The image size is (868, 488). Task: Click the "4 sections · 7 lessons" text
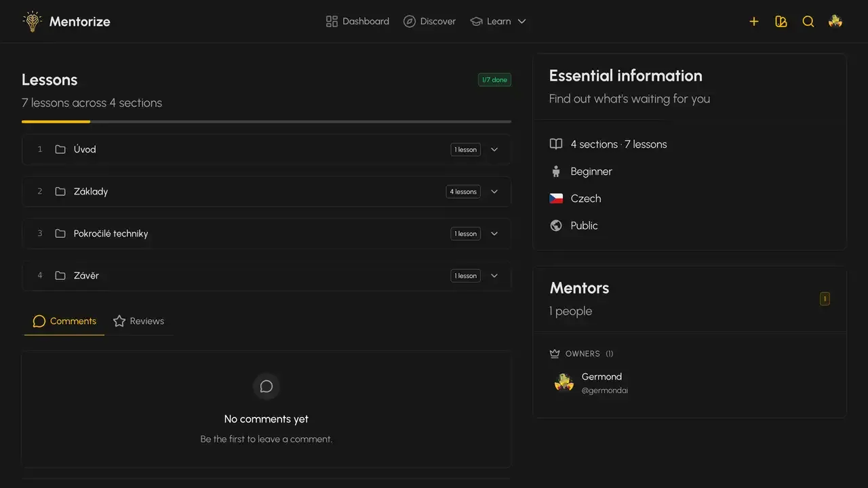(x=618, y=144)
